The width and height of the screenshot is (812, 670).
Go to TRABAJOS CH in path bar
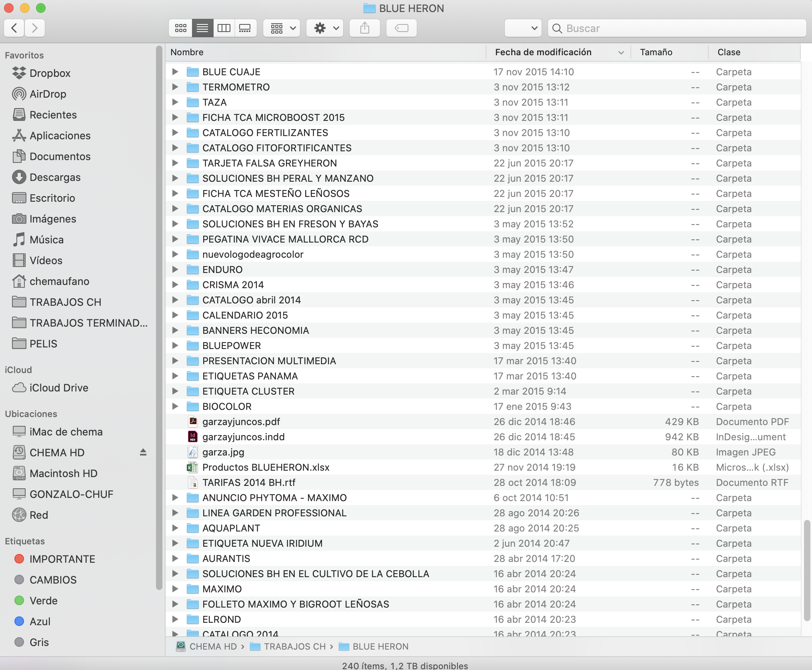coord(294,646)
